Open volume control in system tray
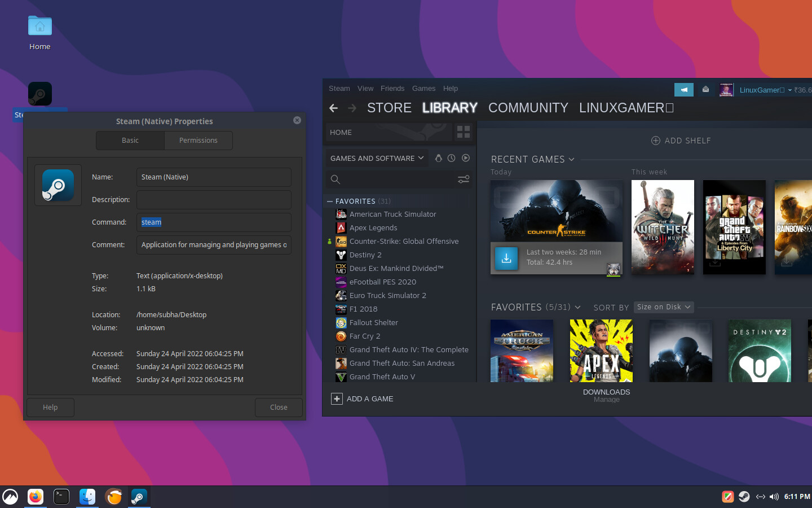Image resolution: width=812 pixels, height=508 pixels. (x=774, y=497)
